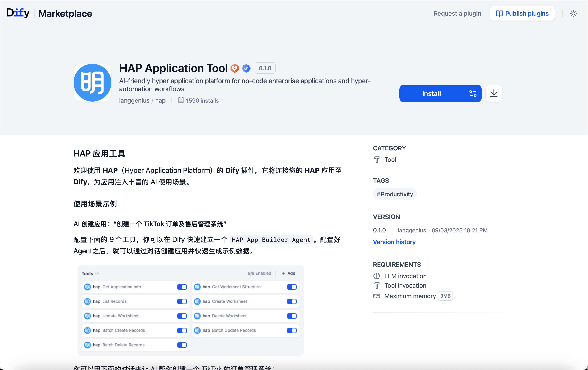Click the Tools info help icon

[x=97, y=273]
